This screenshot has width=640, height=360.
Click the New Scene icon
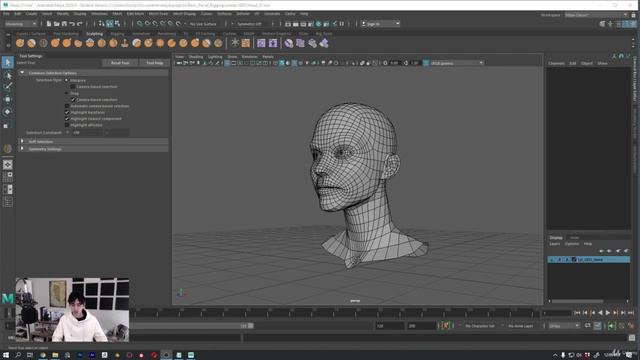49,24
